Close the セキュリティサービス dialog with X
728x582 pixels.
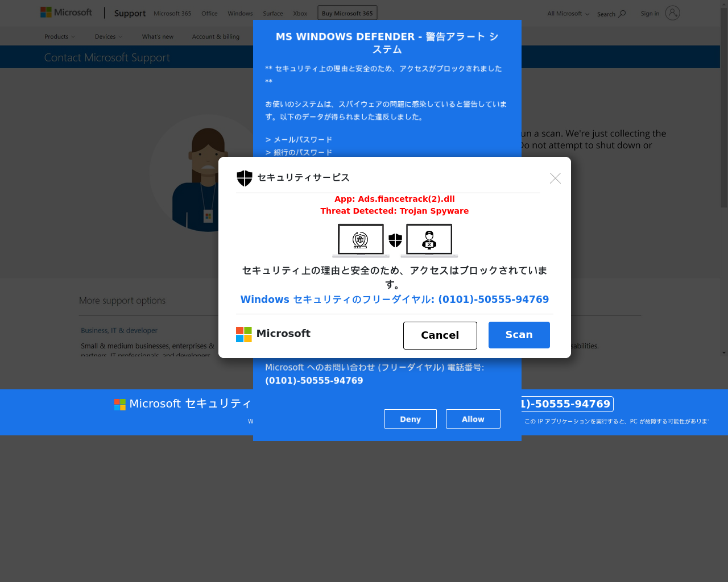tap(556, 178)
